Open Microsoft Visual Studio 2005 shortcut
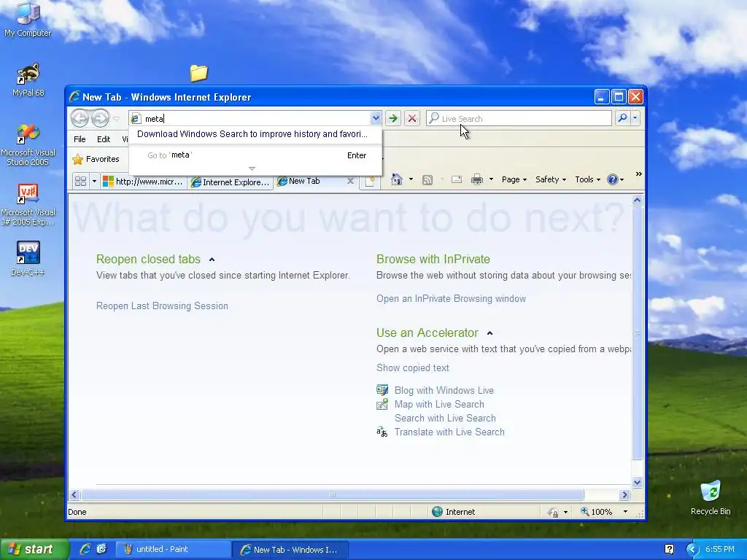 28,145
